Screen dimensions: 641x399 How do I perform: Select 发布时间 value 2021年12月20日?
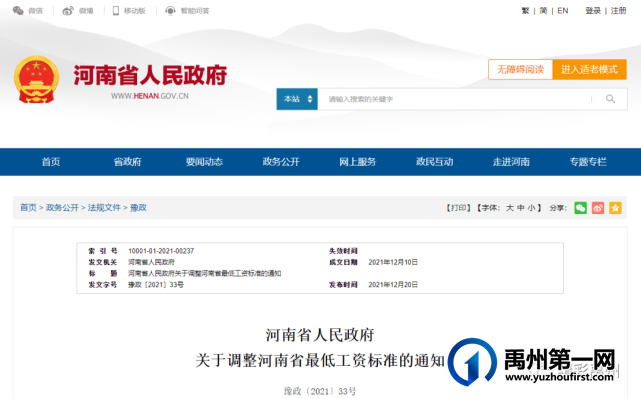tap(393, 285)
